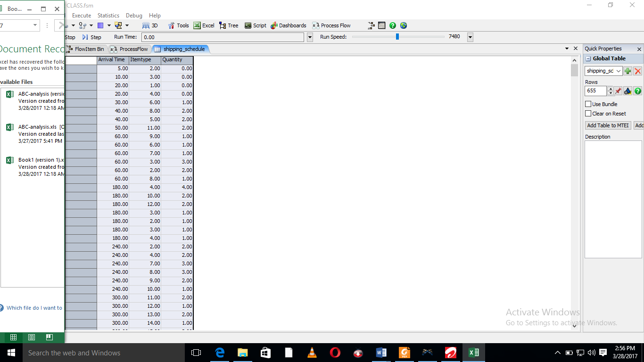Click the pin icon beside Rows
This screenshot has height=362, width=644.
coord(618,91)
